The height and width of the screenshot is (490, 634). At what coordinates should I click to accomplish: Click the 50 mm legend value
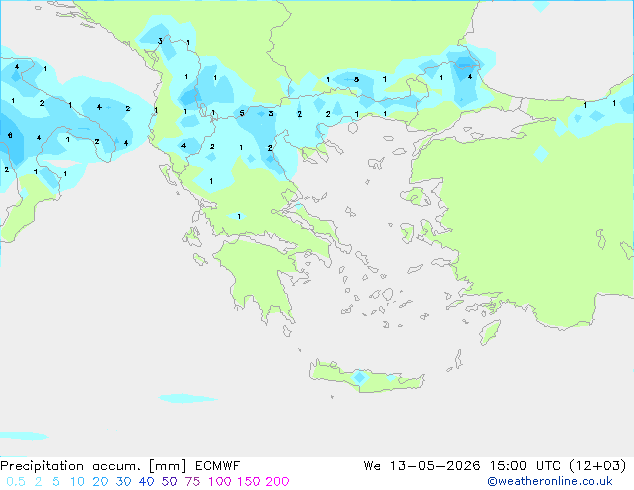[169, 482]
